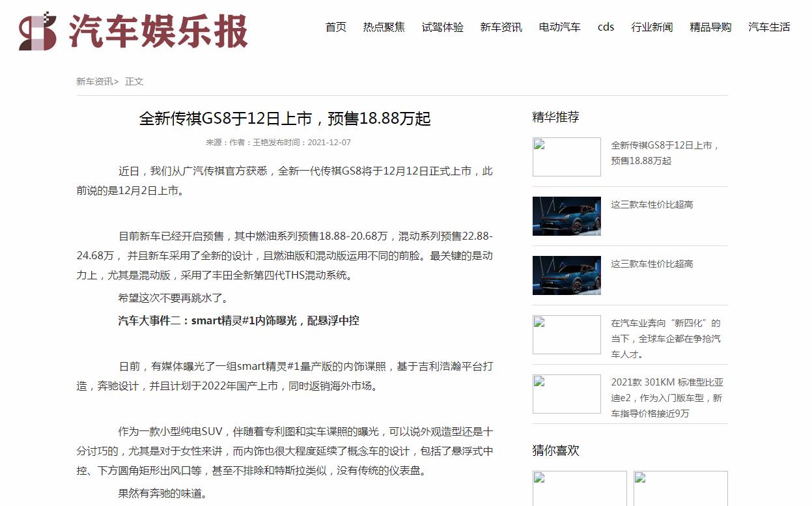
Task: Click the article title 全新传祺GS8于12日上市
Action: coord(285,119)
